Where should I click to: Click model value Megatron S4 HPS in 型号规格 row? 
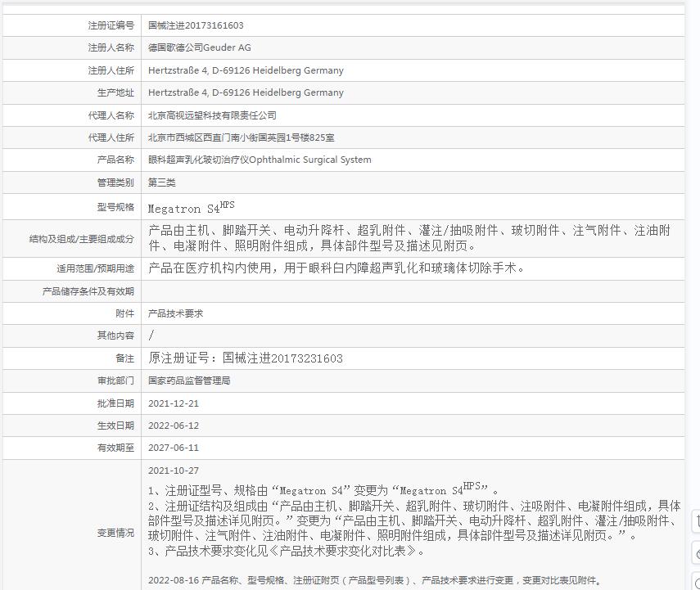pyautogui.click(x=191, y=207)
